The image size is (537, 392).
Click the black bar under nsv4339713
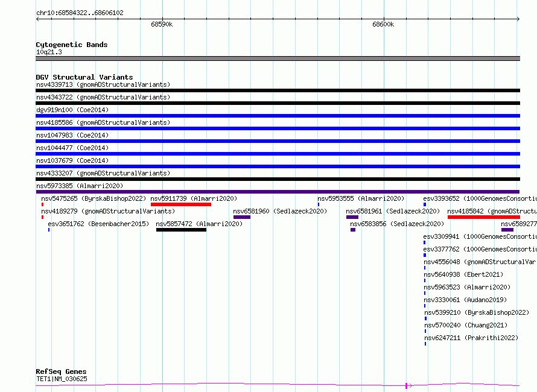click(x=278, y=90)
